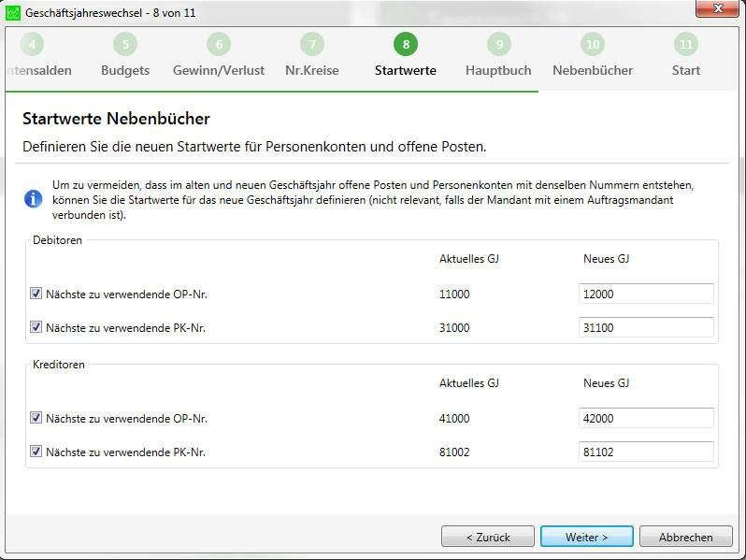
Task: Click the blue information icon
Action: (33, 199)
